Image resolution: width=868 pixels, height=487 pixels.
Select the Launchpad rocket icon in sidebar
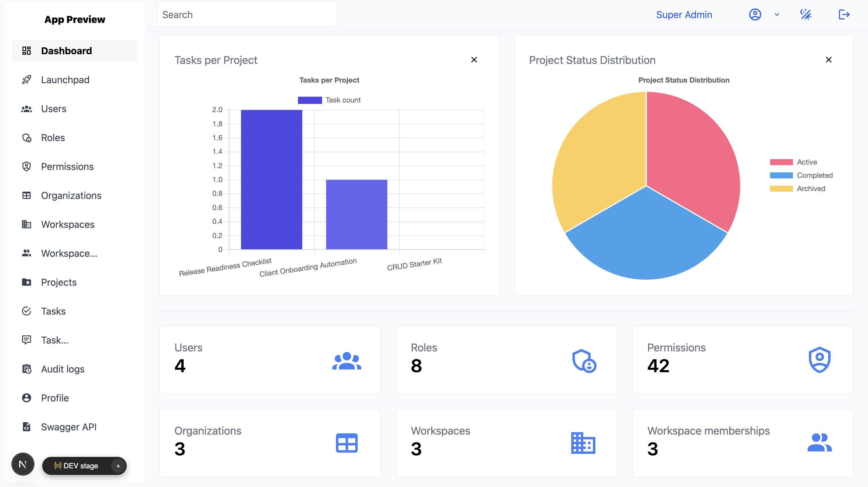point(27,80)
